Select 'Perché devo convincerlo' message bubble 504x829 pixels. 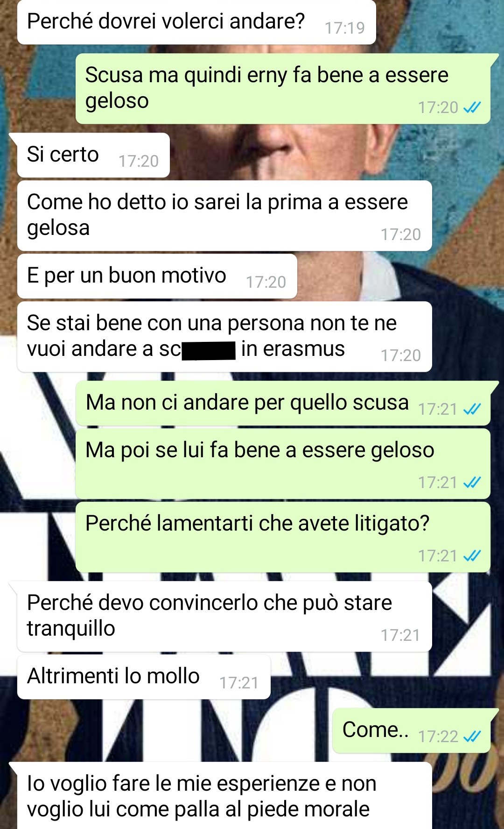[x=224, y=616]
